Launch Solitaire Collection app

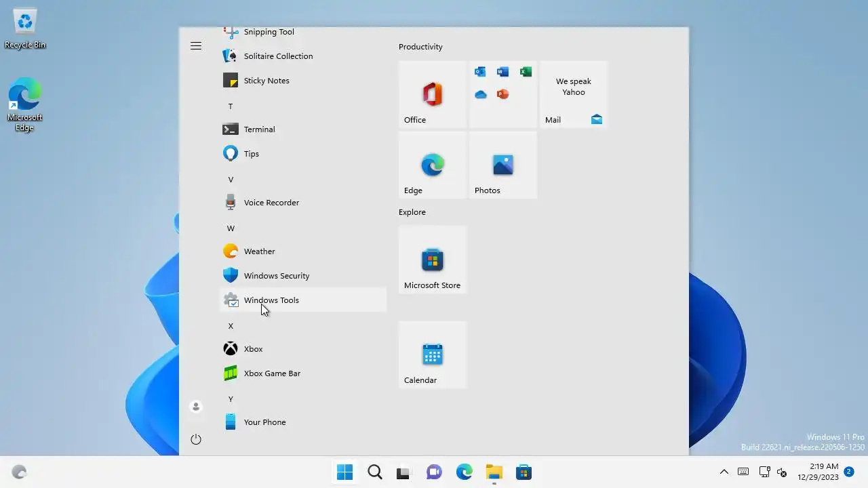click(x=303, y=56)
